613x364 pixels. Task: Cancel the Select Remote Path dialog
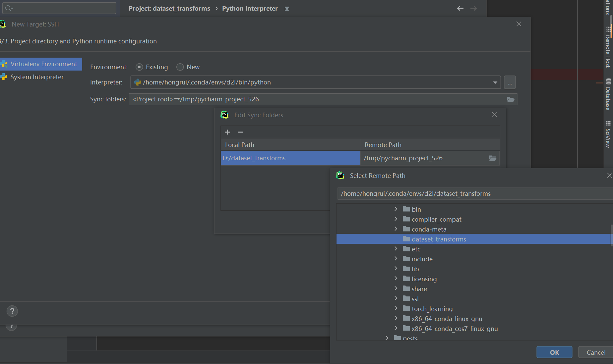596,352
